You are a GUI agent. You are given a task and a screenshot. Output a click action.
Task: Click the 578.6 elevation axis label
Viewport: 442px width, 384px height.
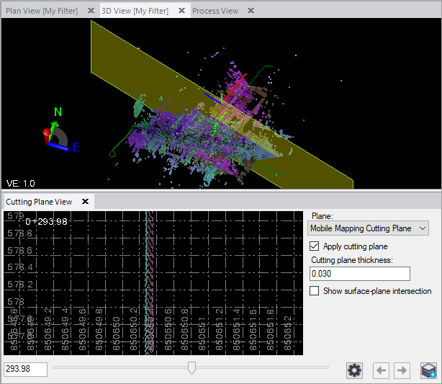tap(20, 250)
